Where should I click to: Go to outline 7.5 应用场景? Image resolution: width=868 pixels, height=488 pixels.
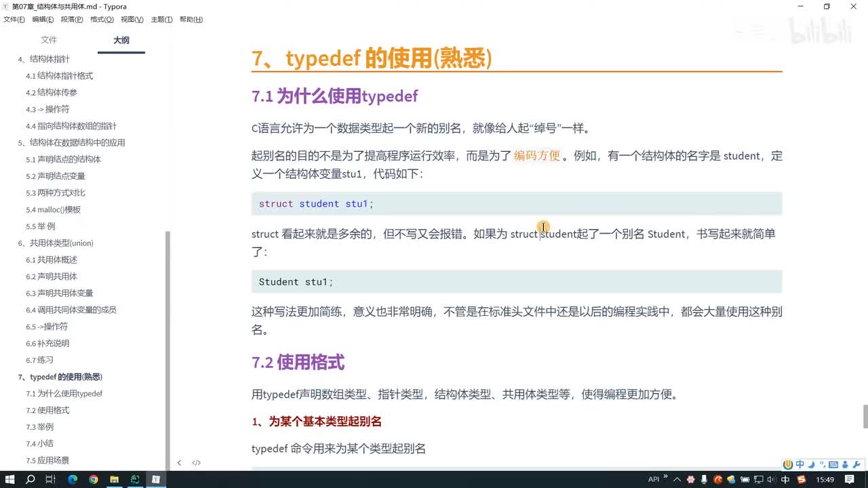47,460
